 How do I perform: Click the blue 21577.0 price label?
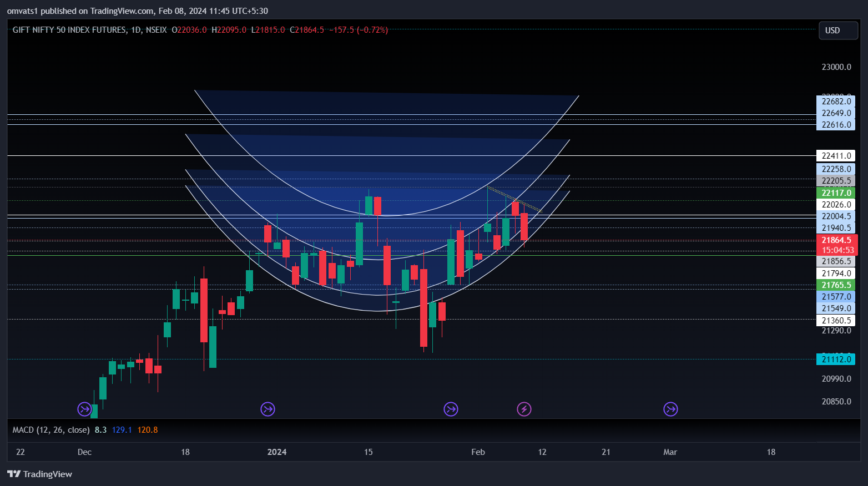(836, 297)
